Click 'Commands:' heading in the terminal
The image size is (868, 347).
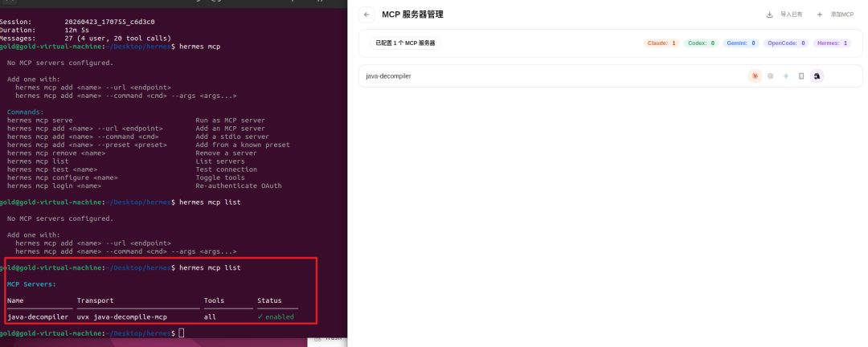(x=26, y=112)
